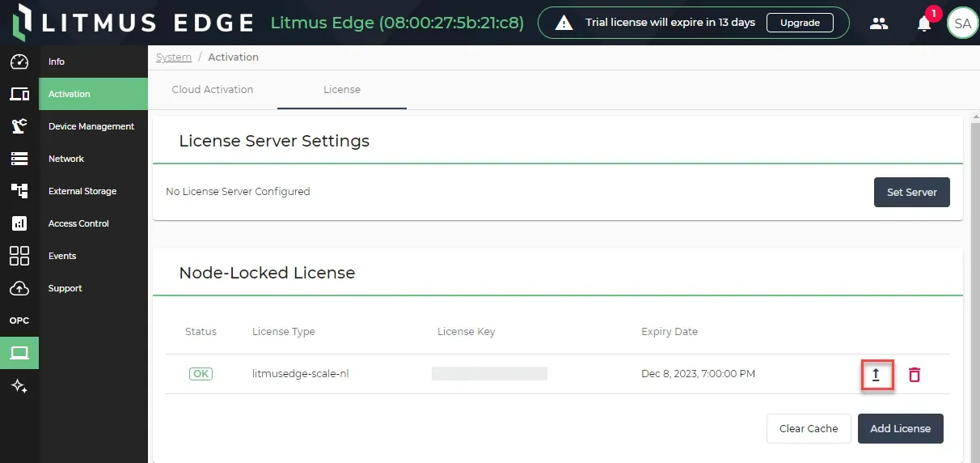The image size is (980, 463).
Task: Click the Clear Cache button
Action: [x=809, y=429]
